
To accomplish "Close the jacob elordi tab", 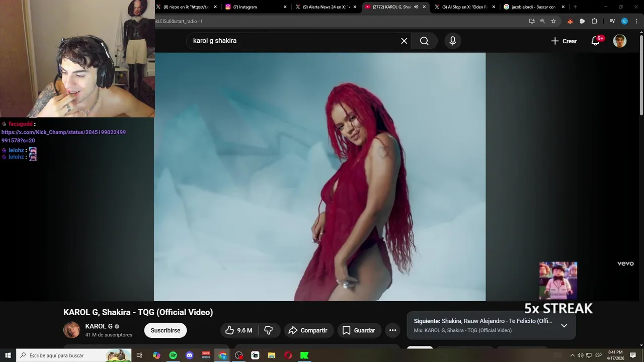I will [563, 7].
